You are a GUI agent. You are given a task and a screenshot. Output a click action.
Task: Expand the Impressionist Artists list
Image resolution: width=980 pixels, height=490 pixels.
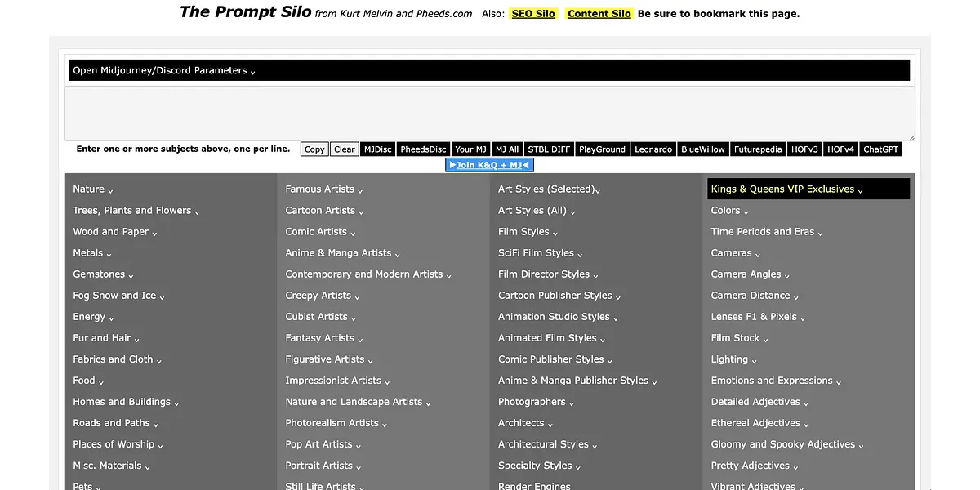tap(336, 381)
